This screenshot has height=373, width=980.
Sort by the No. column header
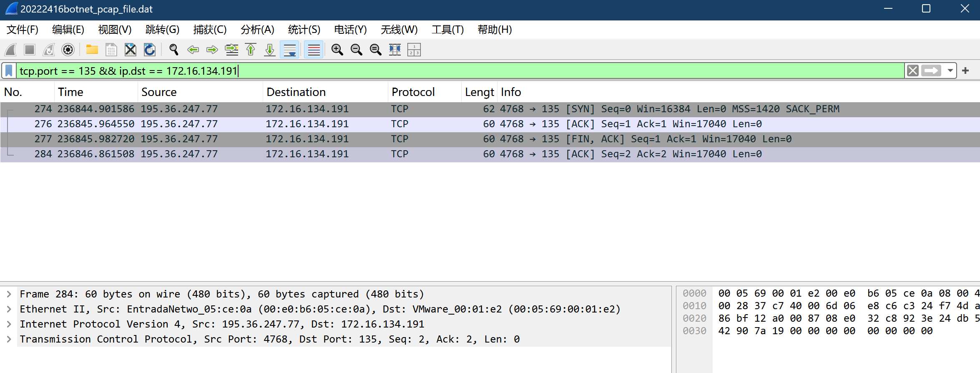click(27, 92)
